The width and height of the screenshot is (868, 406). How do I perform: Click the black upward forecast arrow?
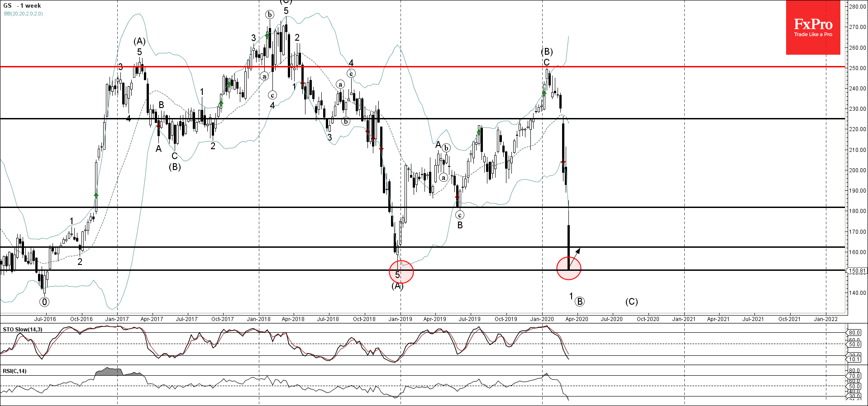click(575, 257)
